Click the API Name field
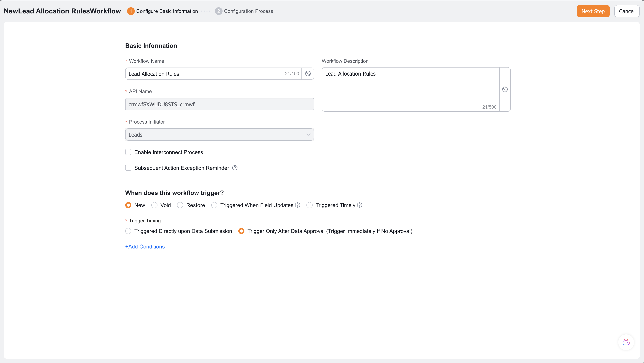The width and height of the screenshot is (644, 363). [x=219, y=104]
